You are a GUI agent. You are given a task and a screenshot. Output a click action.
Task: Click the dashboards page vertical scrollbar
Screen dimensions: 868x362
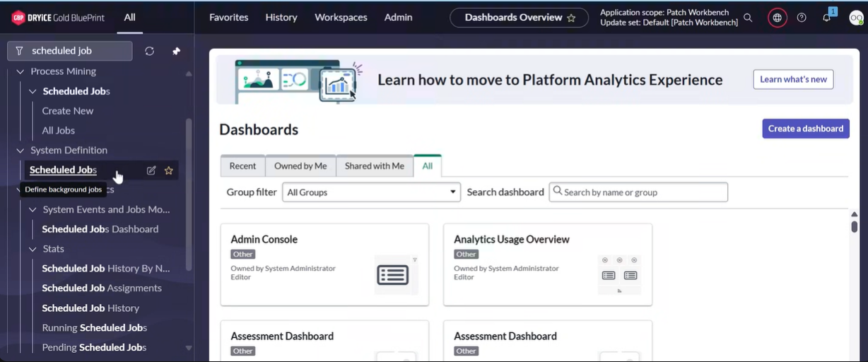855,227
